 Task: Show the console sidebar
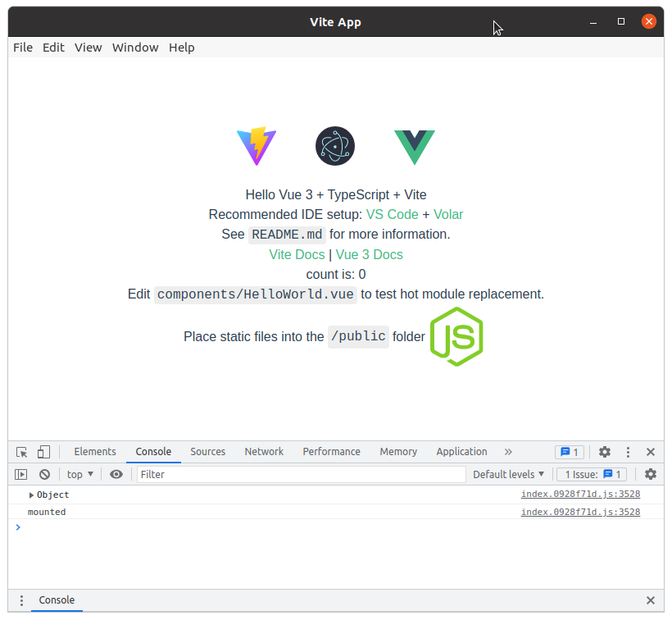[x=21, y=474]
